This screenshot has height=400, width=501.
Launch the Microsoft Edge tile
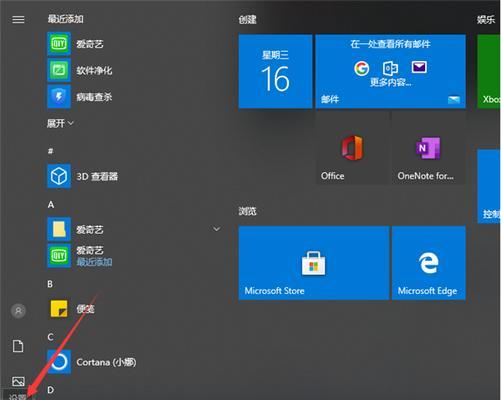coord(429,263)
